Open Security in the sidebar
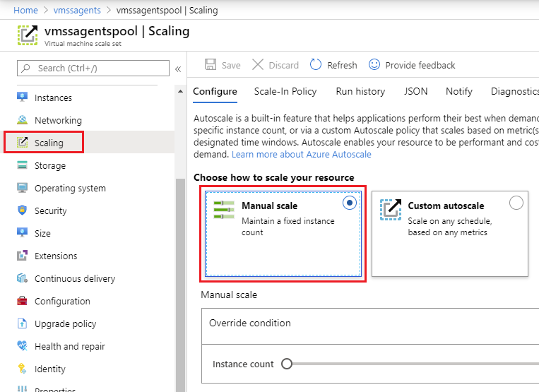Screen dimensions: 539x392 tap(51, 211)
